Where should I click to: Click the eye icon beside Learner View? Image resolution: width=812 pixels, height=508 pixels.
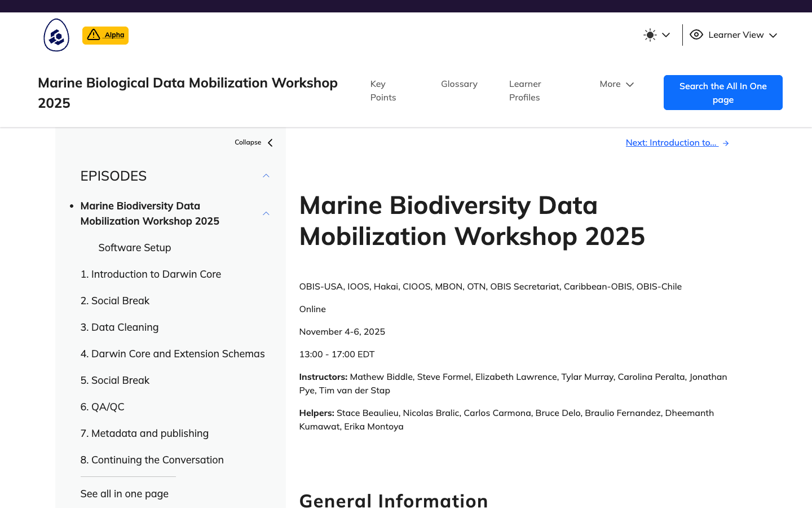696,34
